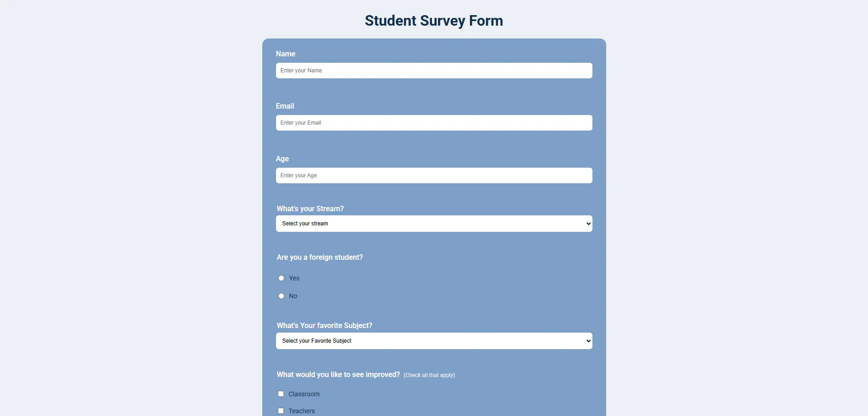Click the 'Student Survey Form' heading
The width and height of the screenshot is (868, 416).
pyautogui.click(x=434, y=21)
